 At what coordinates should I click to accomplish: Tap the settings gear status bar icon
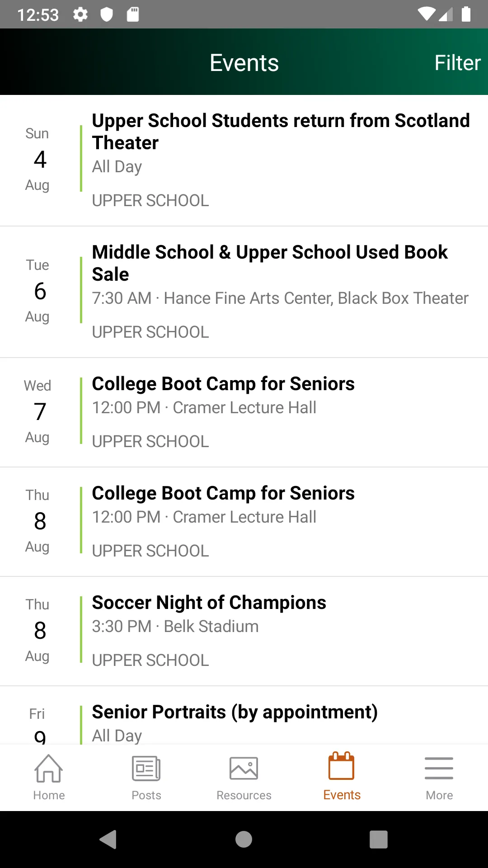(80, 14)
